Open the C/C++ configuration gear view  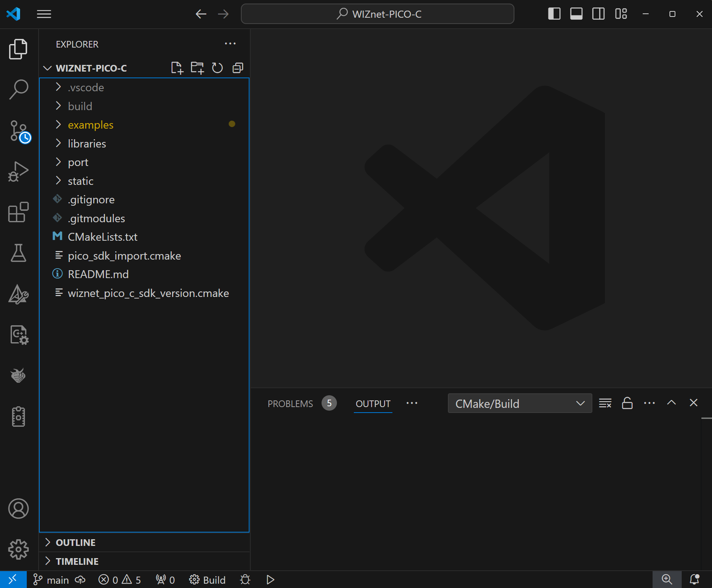[18, 335]
